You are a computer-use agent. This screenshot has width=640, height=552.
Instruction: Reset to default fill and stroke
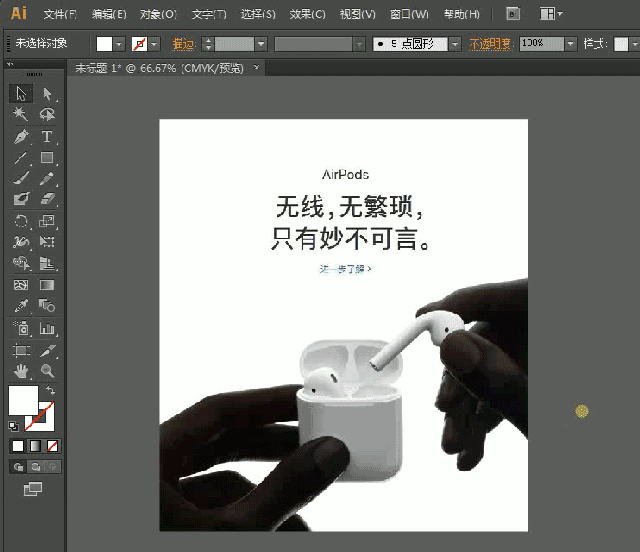13,426
